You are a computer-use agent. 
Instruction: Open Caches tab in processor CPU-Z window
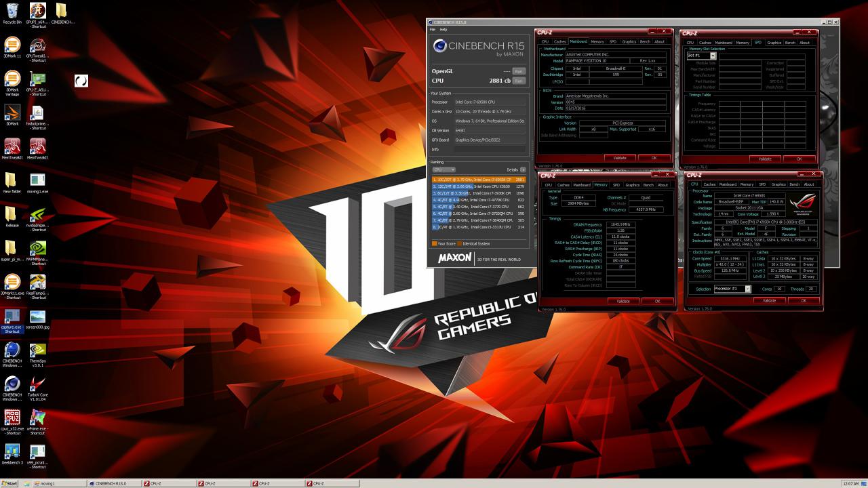[709, 184]
